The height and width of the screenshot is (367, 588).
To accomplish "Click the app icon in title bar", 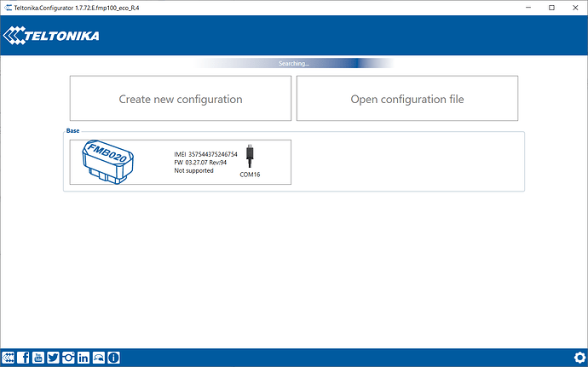I will point(8,8).
